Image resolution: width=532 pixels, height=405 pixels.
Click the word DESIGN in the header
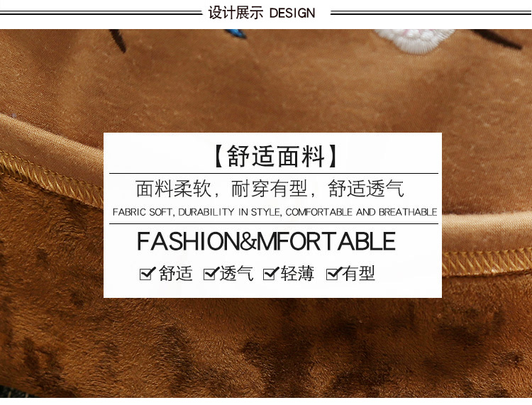[292, 13]
